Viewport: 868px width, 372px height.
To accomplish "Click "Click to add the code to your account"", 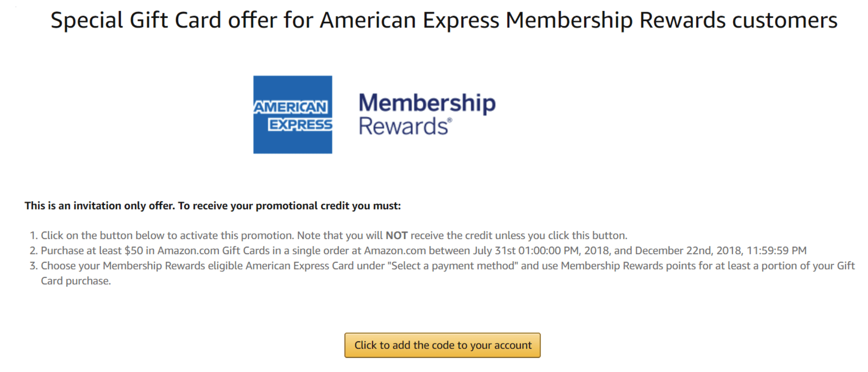I will pyautogui.click(x=443, y=345).
